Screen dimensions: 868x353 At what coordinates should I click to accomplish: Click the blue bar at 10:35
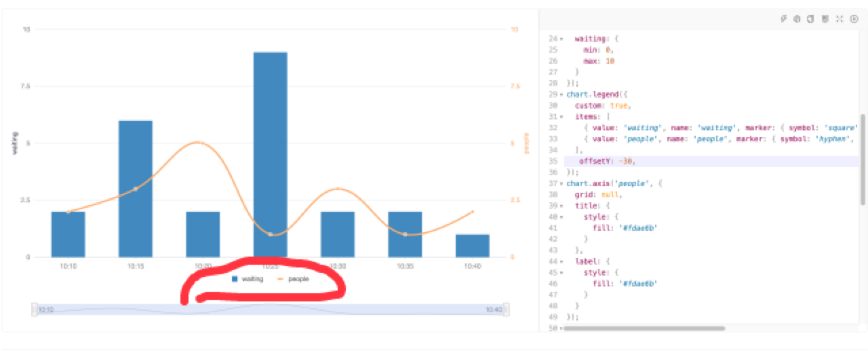(x=405, y=234)
